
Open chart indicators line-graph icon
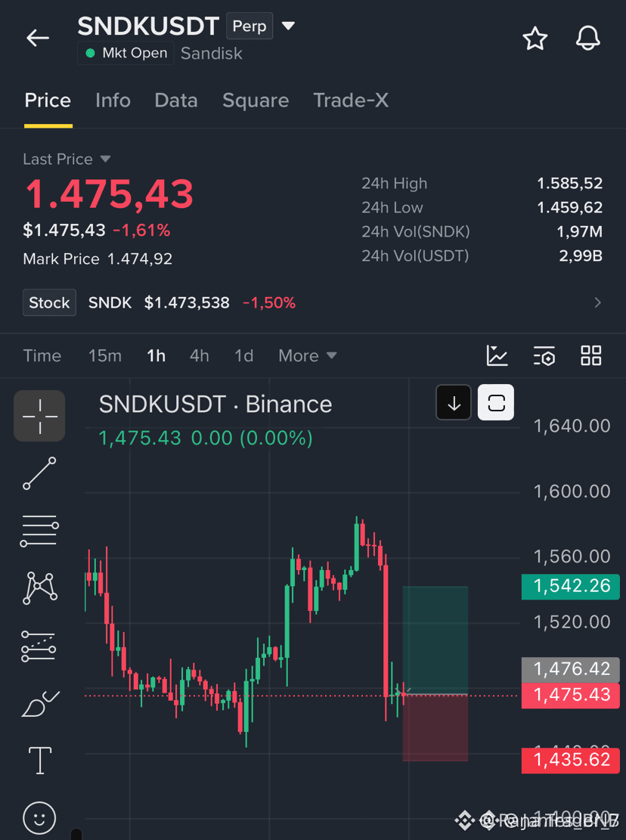click(497, 355)
